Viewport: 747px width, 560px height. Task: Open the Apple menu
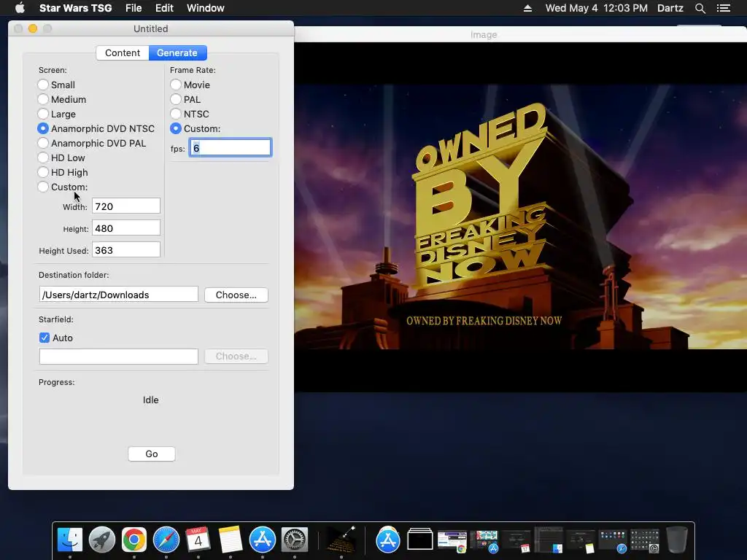click(x=20, y=8)
